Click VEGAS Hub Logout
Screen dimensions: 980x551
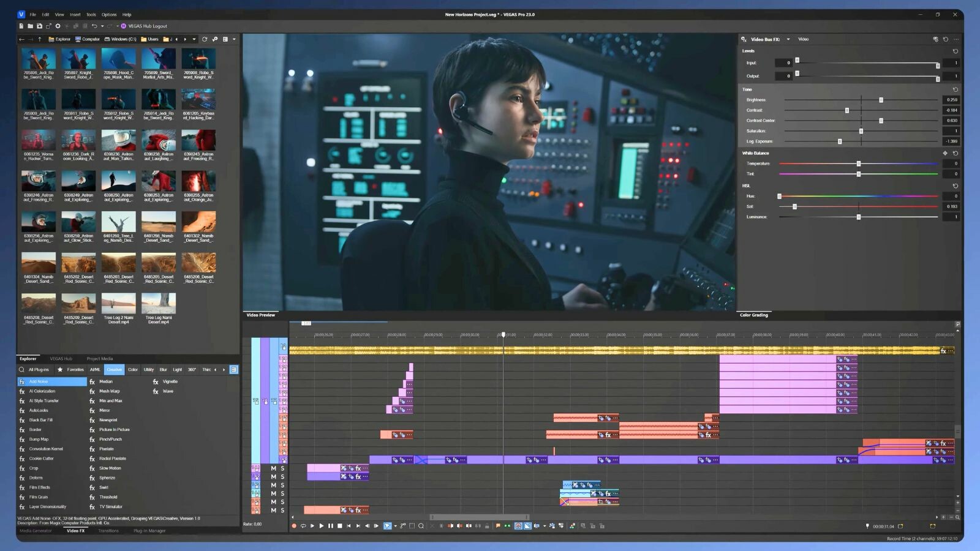[147, 26]
